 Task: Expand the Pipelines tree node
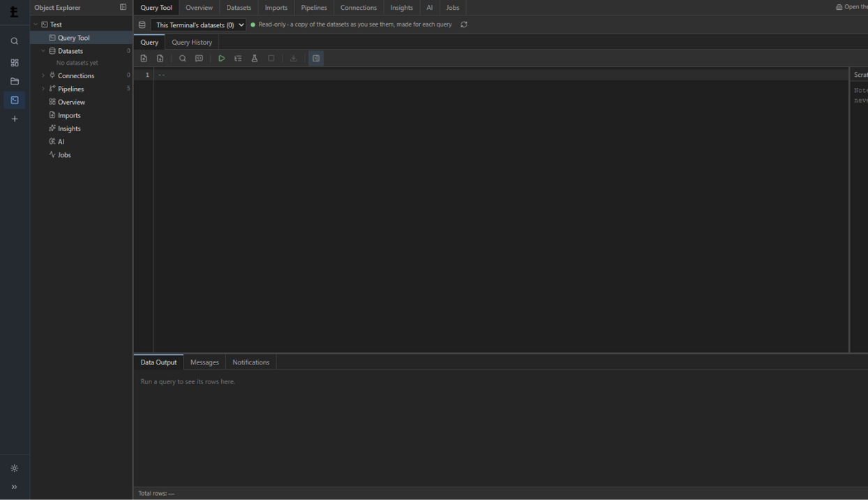(43, 89)
